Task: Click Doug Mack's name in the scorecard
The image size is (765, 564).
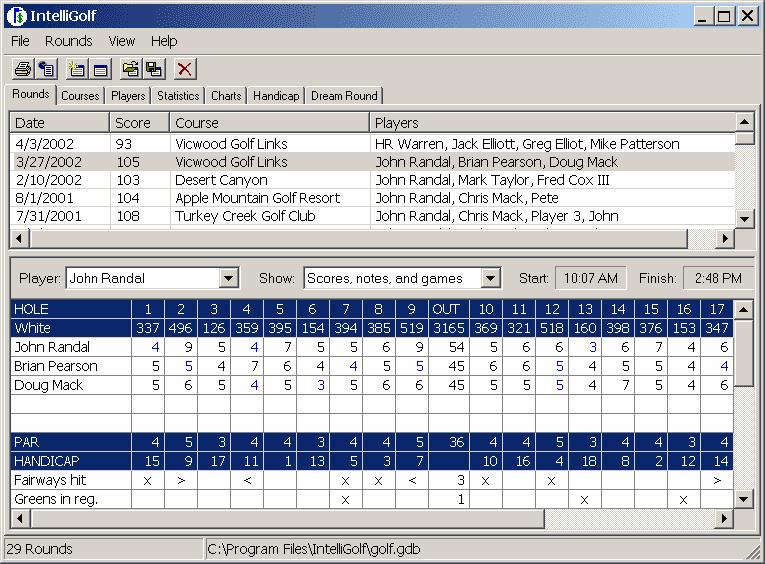Action: pos(48,385)
